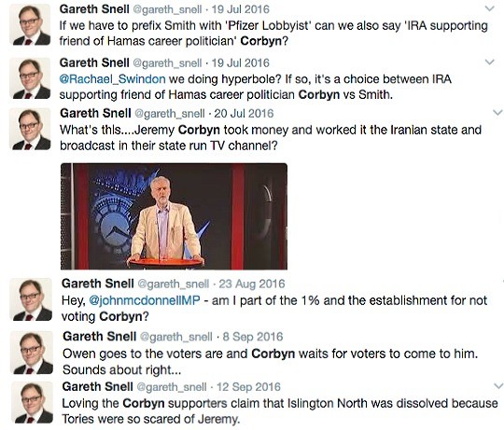Click the 12 Sep 2016 timestamp
Viewport: 504px width, 430px height.
coord(248,387)
